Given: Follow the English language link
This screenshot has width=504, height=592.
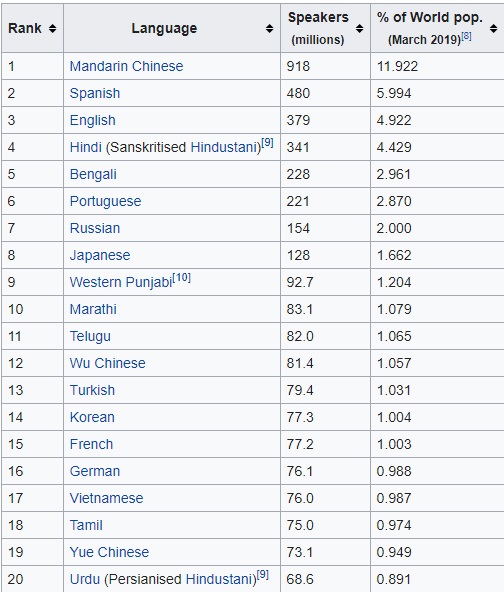Looking at the screenshot, I should 92,120.
